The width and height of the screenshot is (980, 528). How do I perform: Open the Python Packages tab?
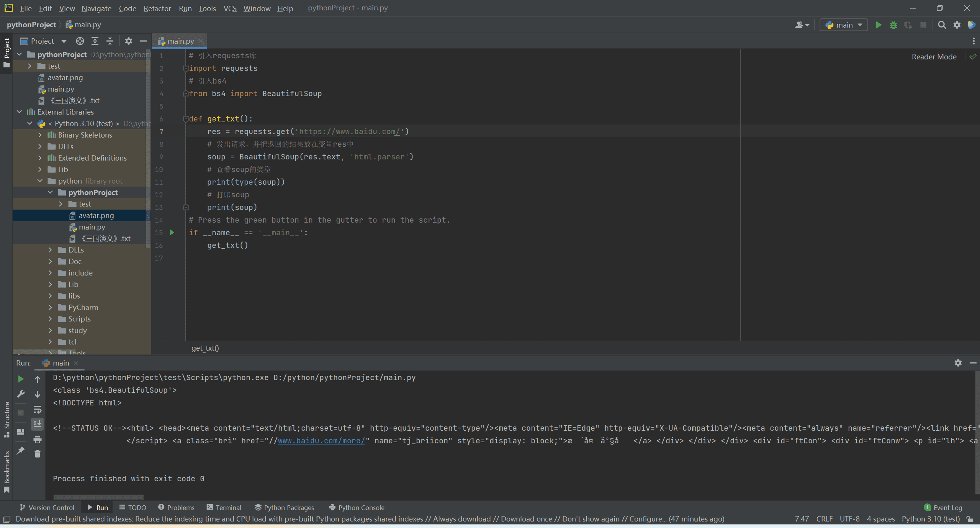(x=284, y=507)
